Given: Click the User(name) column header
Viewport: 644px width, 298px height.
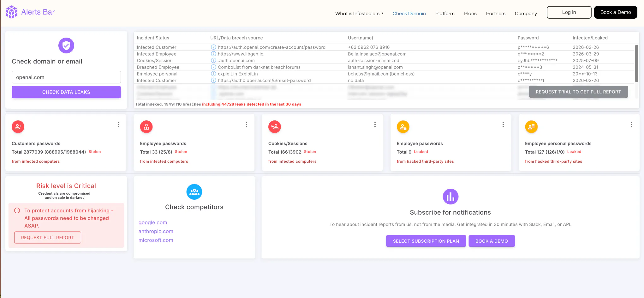Looking at the screenshot, I should (x=361, y=38).
